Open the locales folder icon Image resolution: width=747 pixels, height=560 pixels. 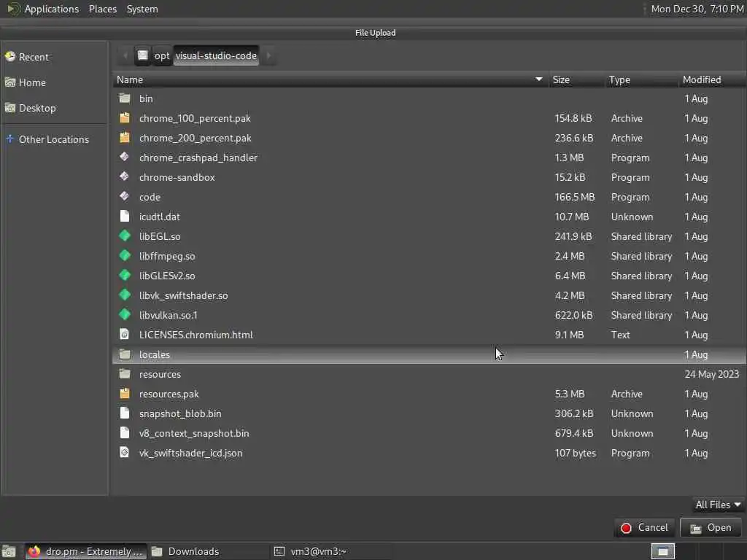125,354
